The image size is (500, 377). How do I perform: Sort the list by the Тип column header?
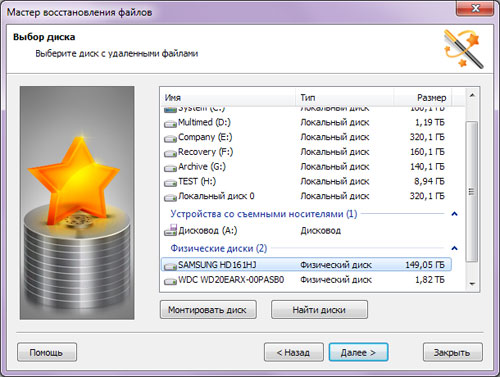345,98
